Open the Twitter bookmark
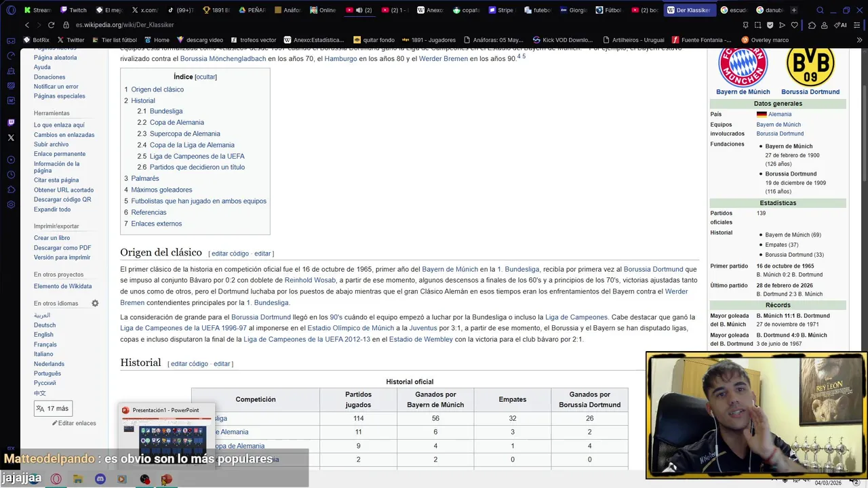This screenshot has height=488, width=868. click(71, 40)
